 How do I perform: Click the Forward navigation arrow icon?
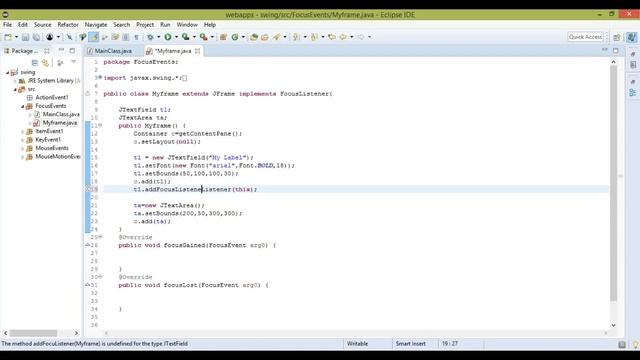[x=361, y=37]
